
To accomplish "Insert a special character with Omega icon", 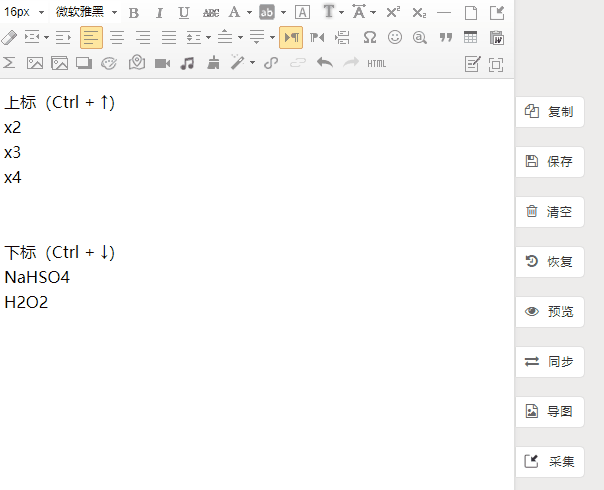I will coord(369,38).
